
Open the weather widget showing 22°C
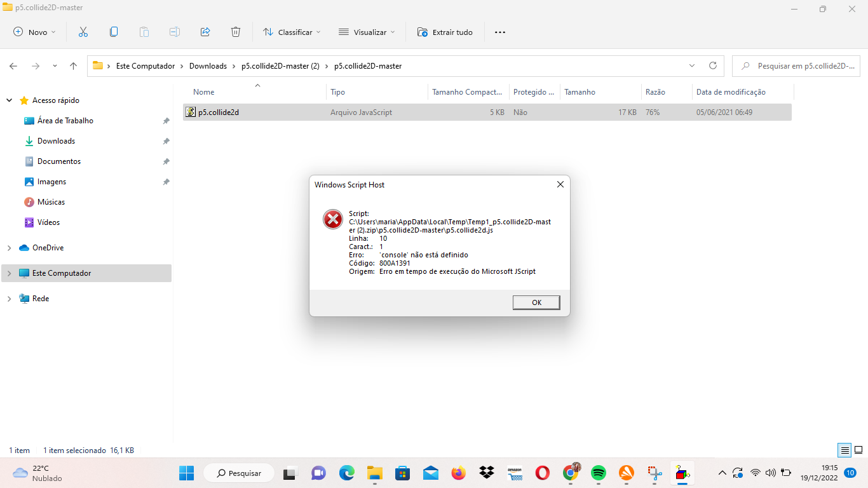tap(38, 473)
